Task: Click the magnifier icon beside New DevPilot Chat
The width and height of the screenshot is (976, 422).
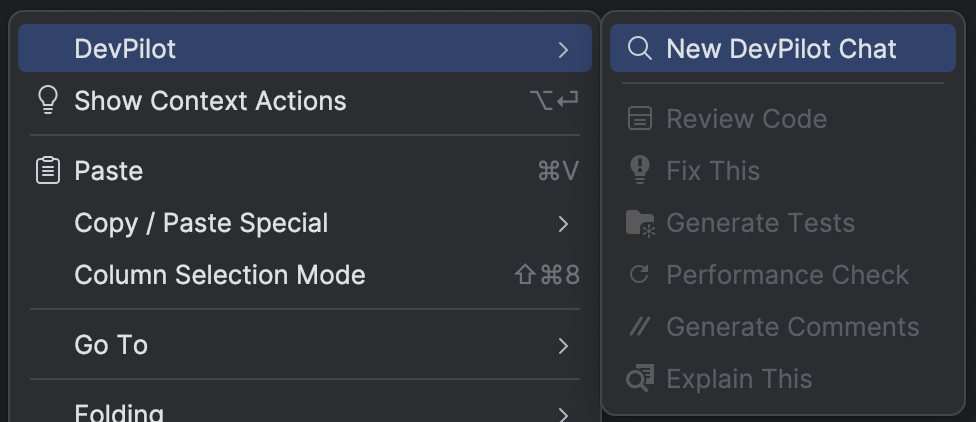Action: pyautogui.click(x=639, y=49)
